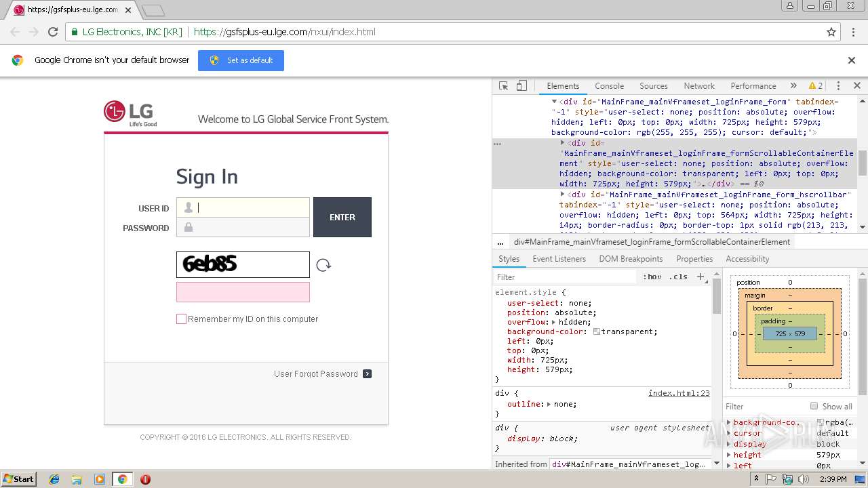Refresh the captcha image

(323, 265)
